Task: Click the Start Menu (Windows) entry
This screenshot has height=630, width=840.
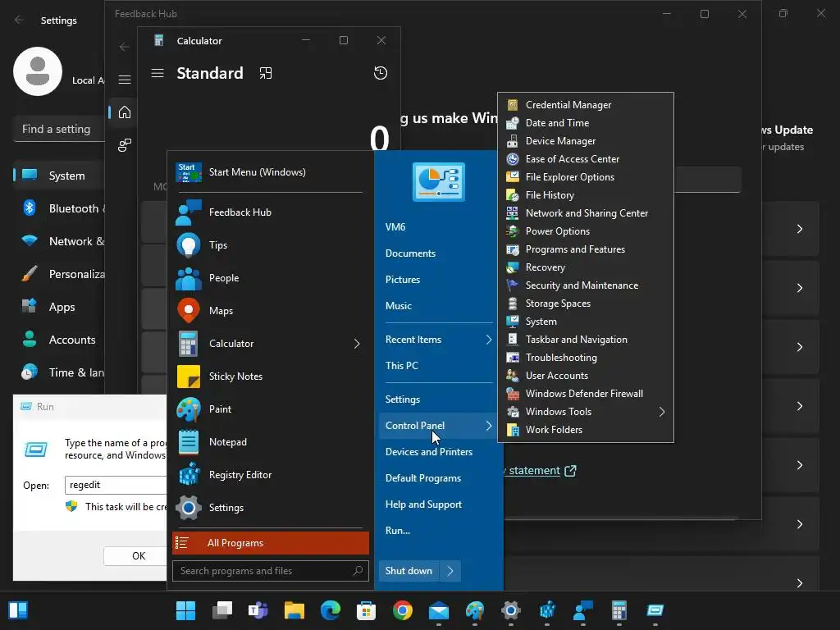Action: click(270, 172)
